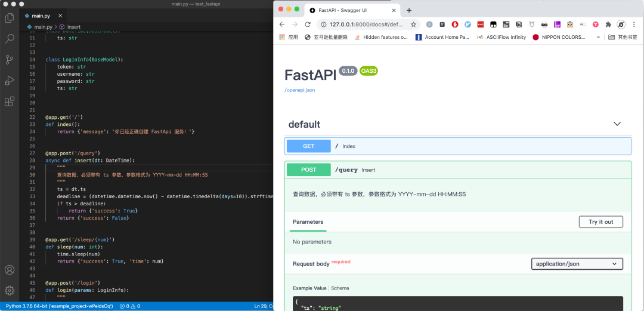
Task: Show more bookmarks with the » chevron
Action: 599,37
